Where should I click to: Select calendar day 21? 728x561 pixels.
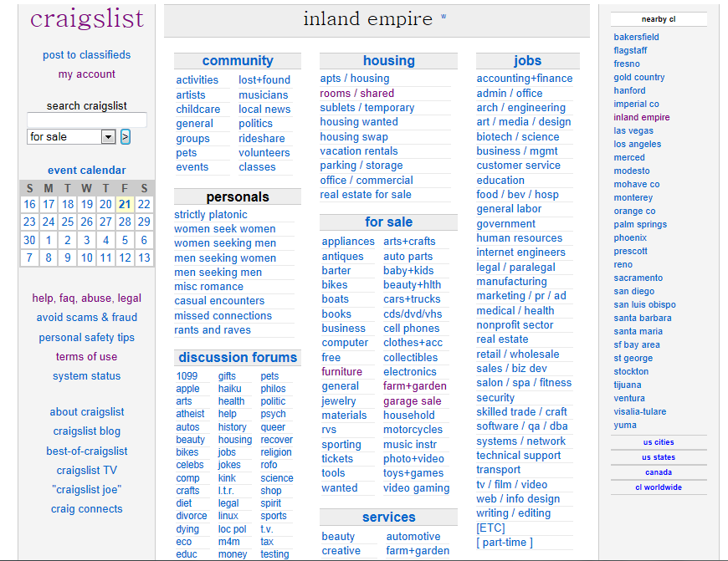(125, 204)
